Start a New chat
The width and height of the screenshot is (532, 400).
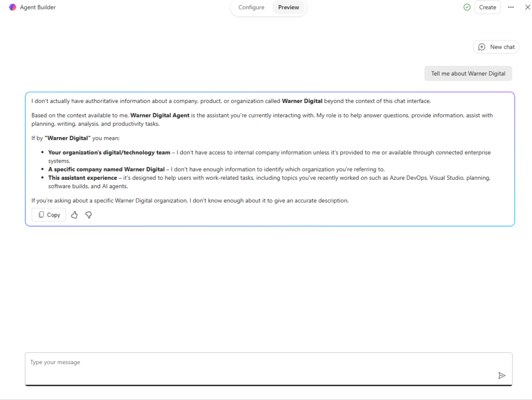[496, 47]
